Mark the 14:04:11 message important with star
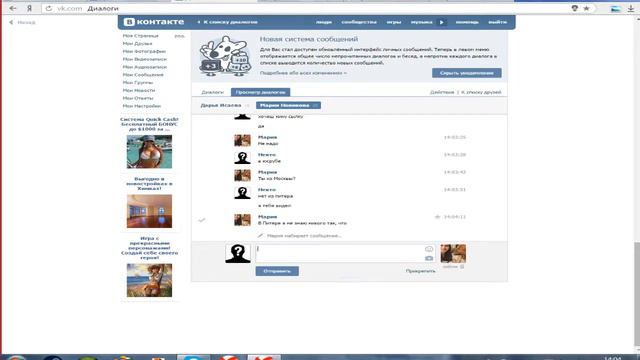This screenshot has width=640, height=360. point(437,217)
